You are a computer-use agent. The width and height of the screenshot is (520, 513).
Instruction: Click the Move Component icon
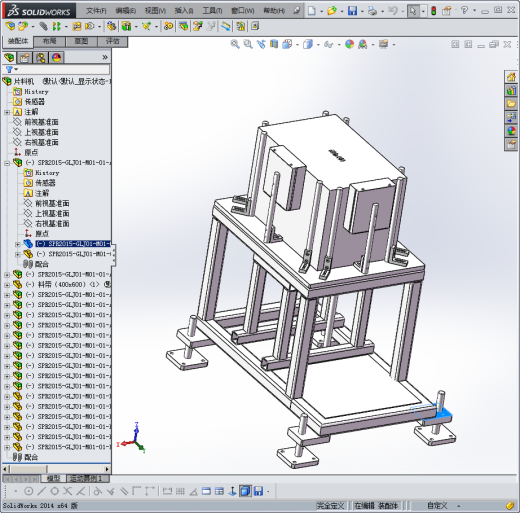pyautogui.click(x=90, y=26)
